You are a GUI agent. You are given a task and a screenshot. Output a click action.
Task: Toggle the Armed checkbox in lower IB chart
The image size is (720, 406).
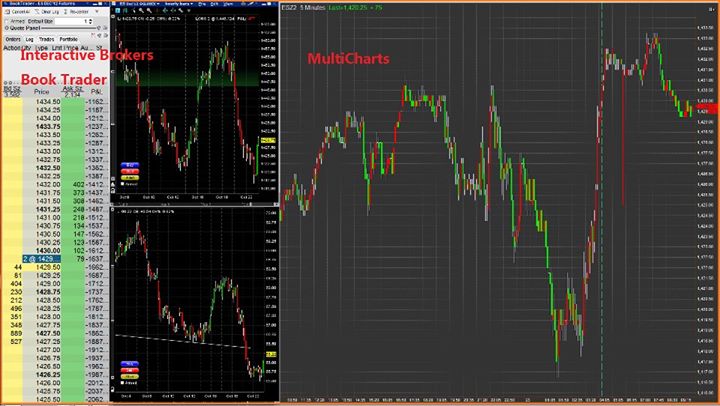click(x=122, y=383)
